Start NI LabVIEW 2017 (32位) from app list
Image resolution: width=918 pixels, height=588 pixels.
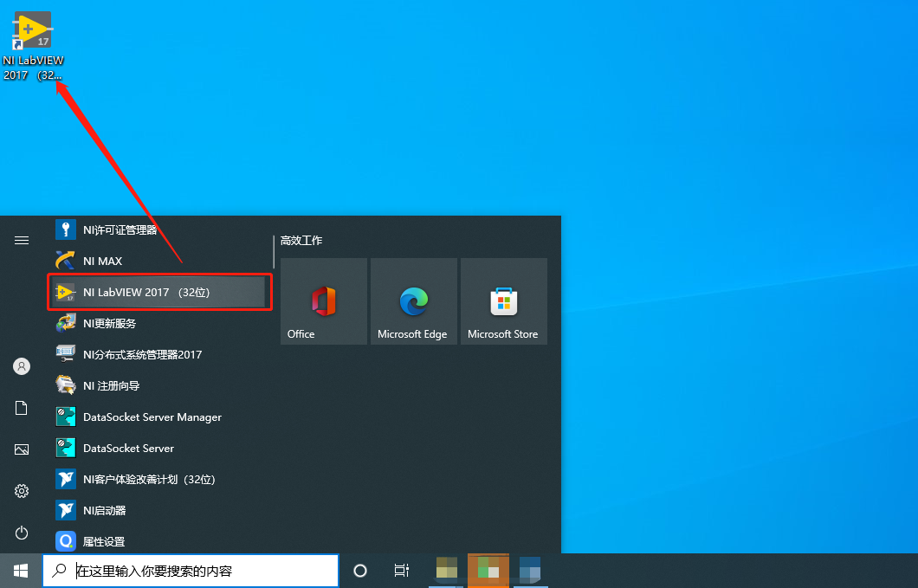[158, 292]
